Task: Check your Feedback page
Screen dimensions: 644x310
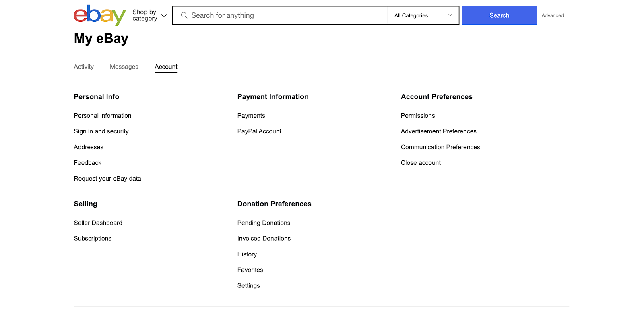Action: pos(87,162)
